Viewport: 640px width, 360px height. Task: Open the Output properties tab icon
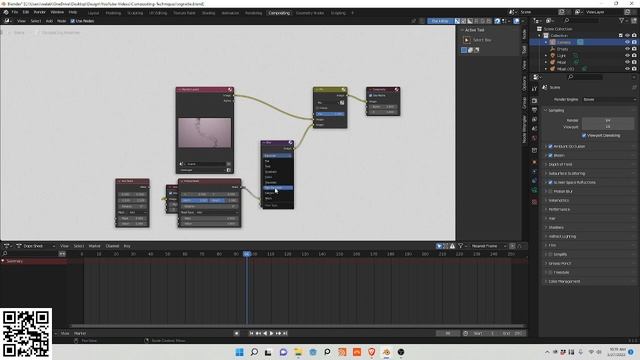pos(534,110)
